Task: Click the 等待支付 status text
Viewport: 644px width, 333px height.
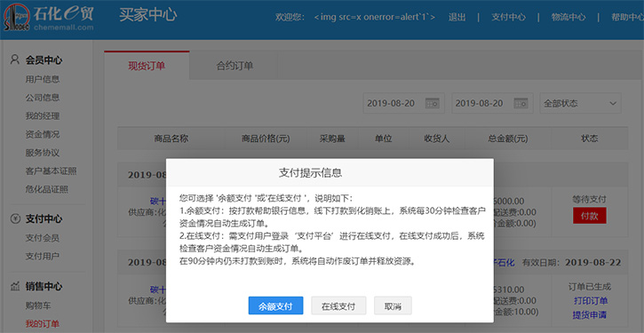Action: point(590,199)
